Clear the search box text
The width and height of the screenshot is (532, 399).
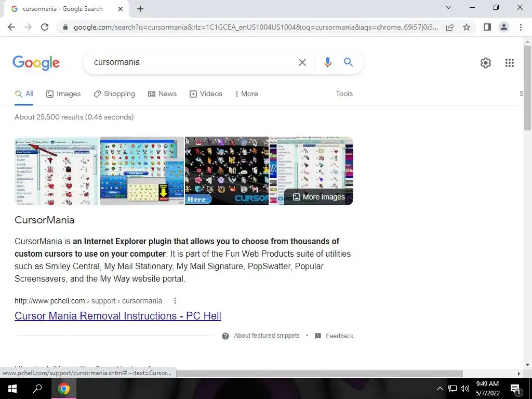tap(302, 62)
